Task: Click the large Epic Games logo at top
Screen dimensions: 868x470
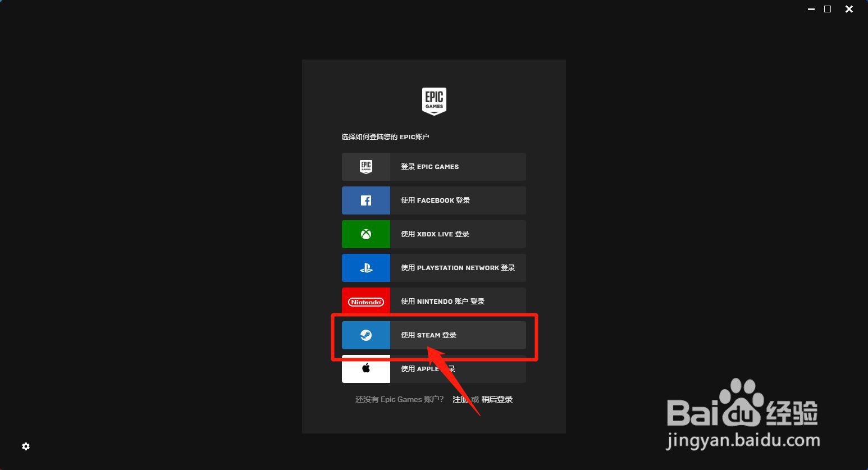Action: click(x=434, y=101)
